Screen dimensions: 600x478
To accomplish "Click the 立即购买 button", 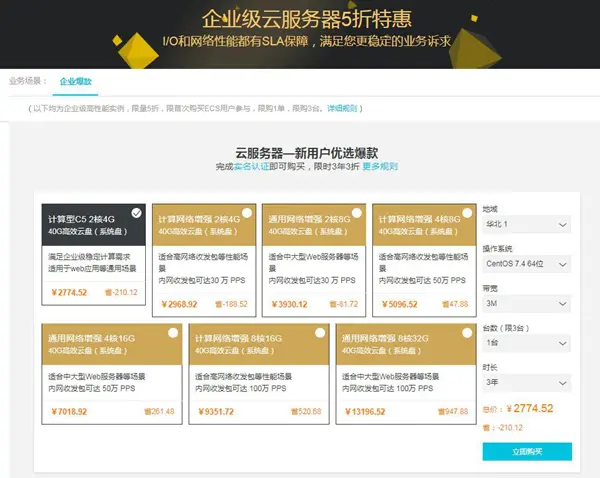I will coord(527,452).
